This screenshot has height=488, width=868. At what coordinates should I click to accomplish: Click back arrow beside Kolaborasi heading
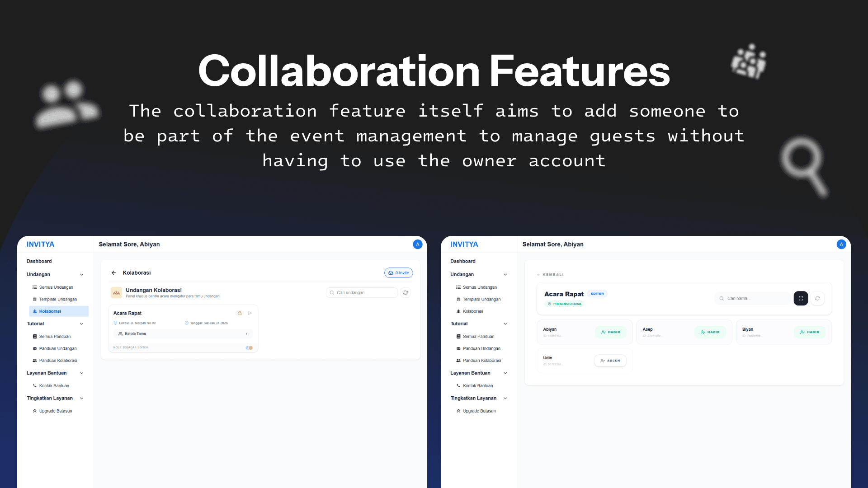tap(113, 273)
